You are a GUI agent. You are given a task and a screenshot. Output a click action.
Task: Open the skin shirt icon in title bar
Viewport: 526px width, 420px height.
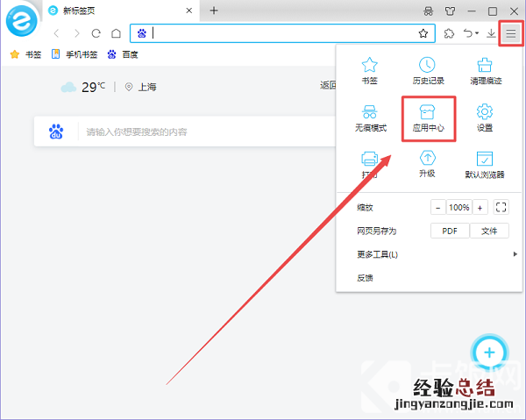(450, 11)
